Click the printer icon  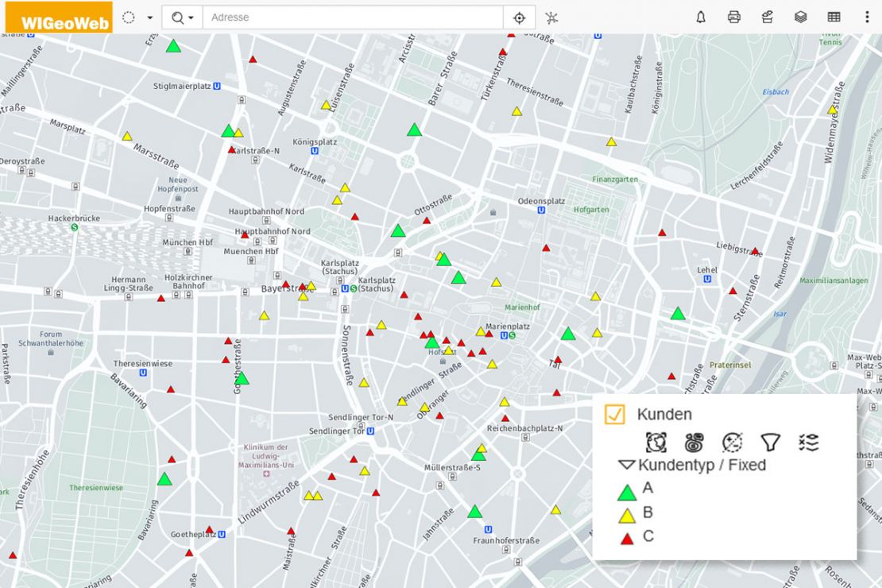[734, 17]
